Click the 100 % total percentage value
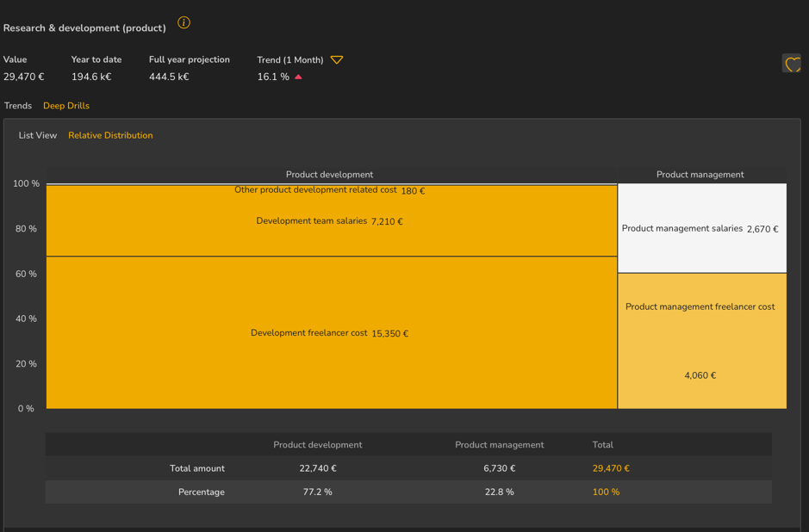The width and height of the screenshot is (809, 532). coord(606,492)
